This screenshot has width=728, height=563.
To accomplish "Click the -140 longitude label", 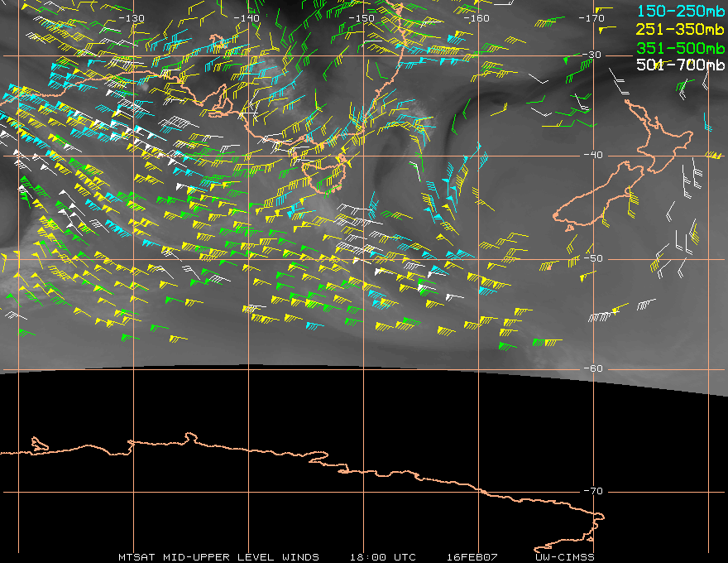I will [x=247, y=18].
